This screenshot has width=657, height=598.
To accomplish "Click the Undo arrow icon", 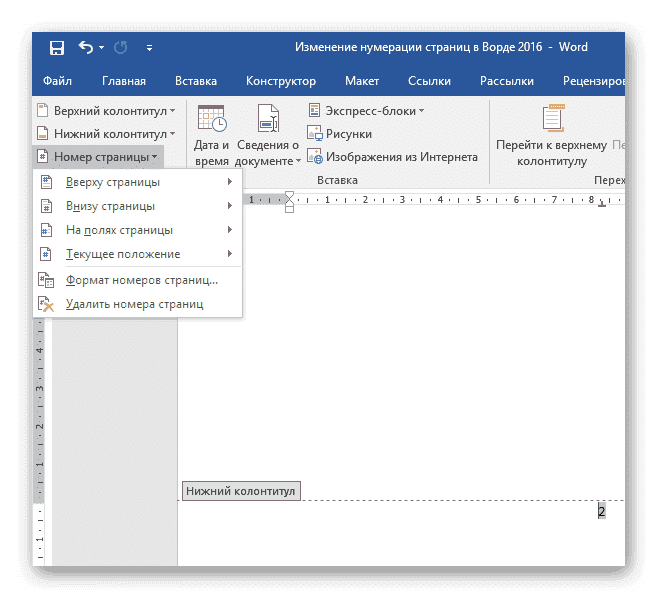I will (85, 47).
